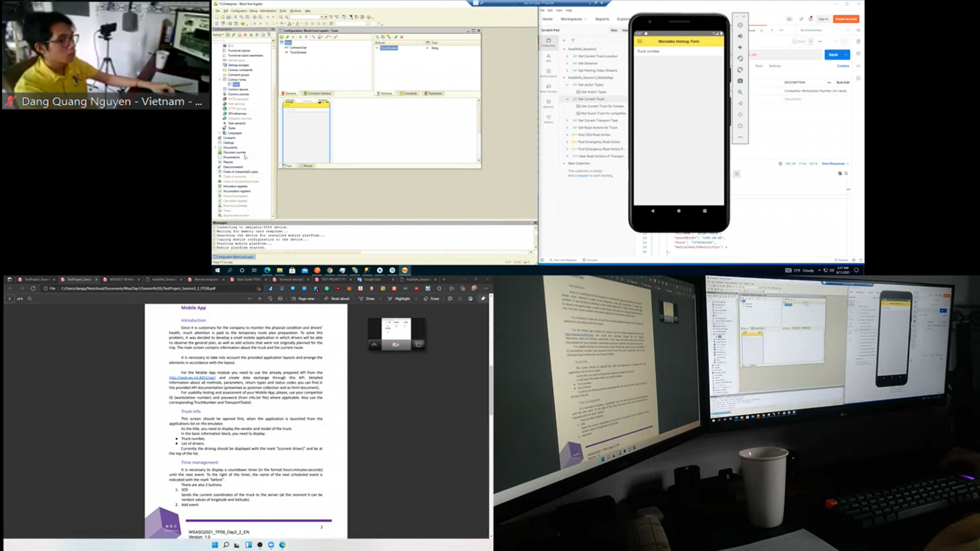Click the emulator power button icon
Screen dimensions: 980x551
(x=740, y=25)
